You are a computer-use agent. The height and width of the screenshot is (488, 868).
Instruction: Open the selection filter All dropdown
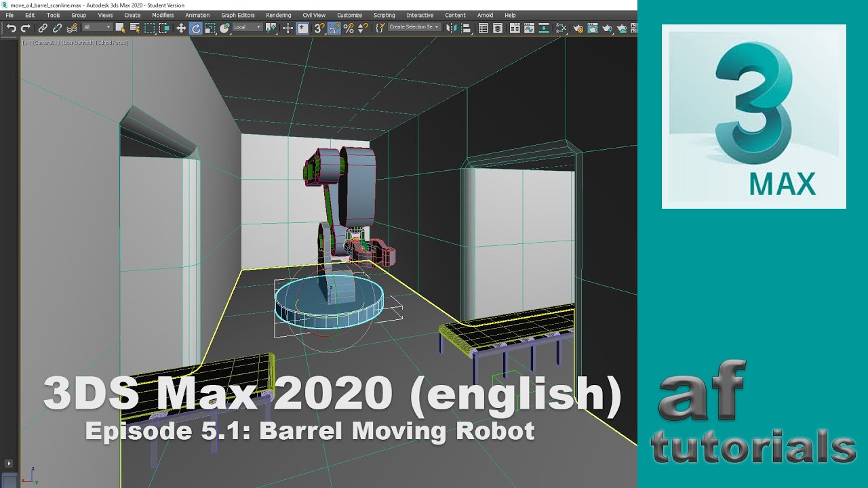pos(97,28)
